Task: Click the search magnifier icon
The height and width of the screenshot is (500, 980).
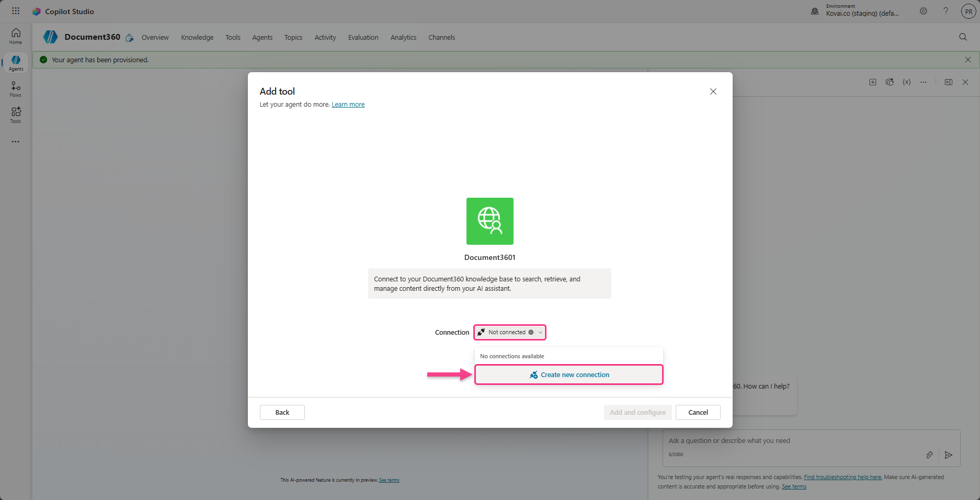Action: point(963,37)
